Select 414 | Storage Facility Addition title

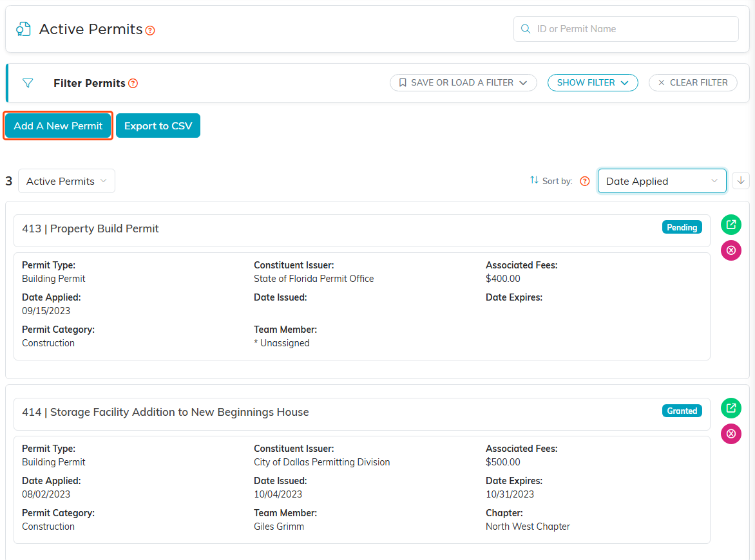(x=165, y=412)
